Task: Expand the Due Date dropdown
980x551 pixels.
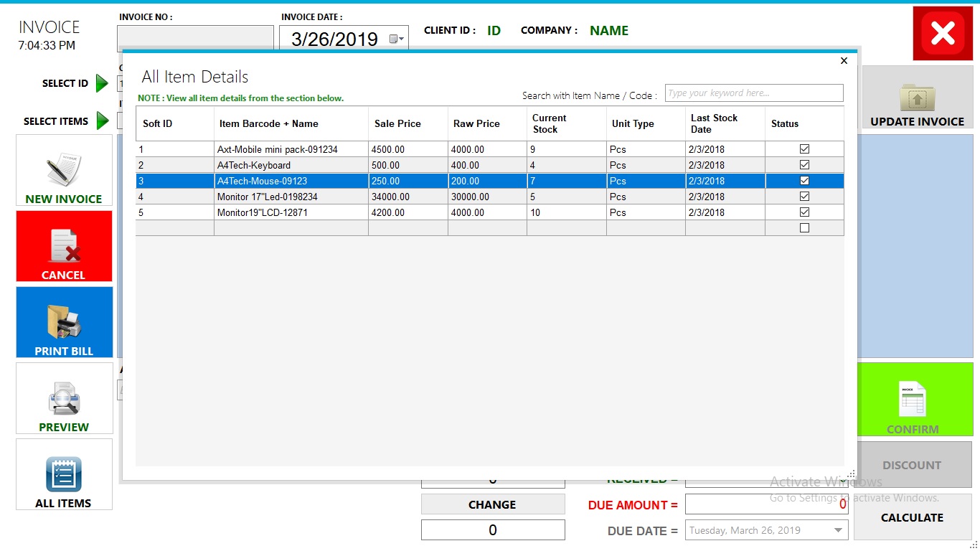Action: (837, 529)
